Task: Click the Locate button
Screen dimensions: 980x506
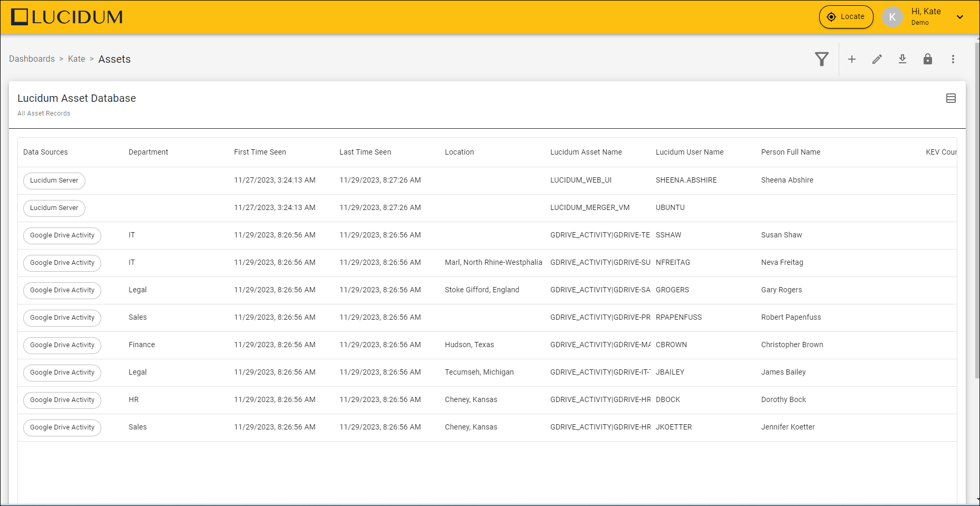Action: click(x=846, y=17)
